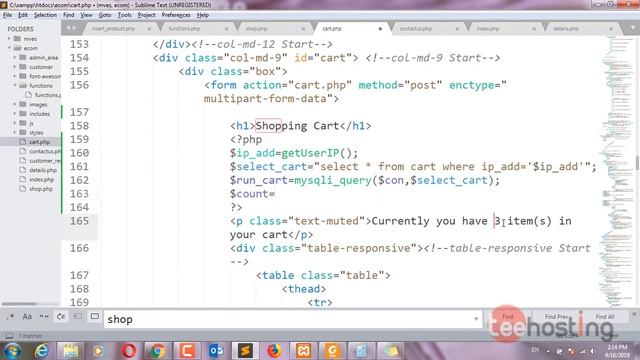Click the sidebar horizontal scrollbar
Viewport: 640px width, 360px height.
click(x=19, y=304)
